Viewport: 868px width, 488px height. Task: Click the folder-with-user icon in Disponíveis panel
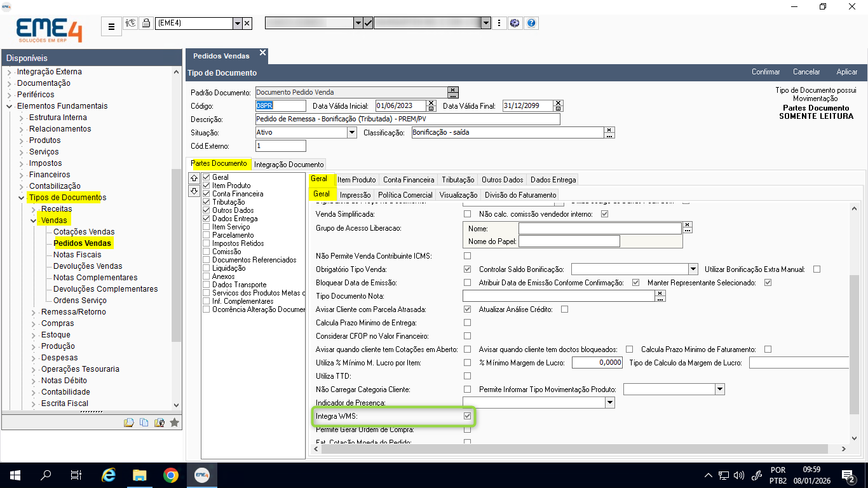[159, 423]
